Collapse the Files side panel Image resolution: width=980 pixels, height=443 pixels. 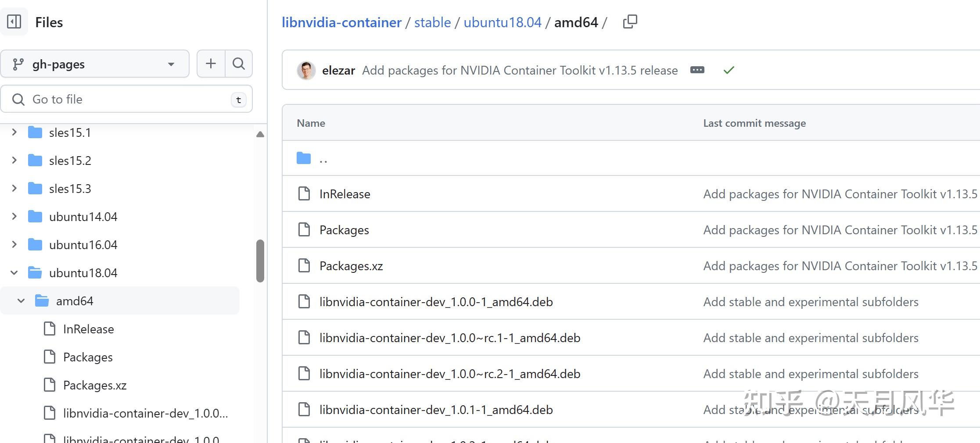(x=14, y=21)
